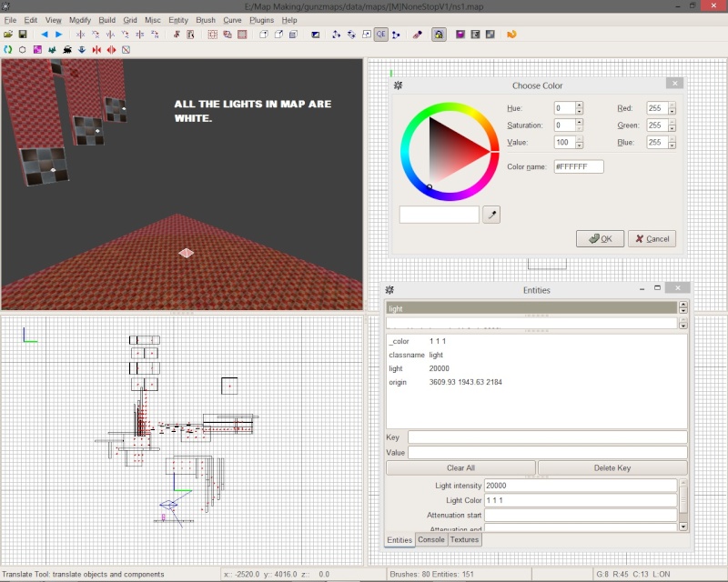Image resolution: width=728 pixels, height=582 pixels.
Task: Hollow the selected brush
Action: pyautogui.click(x=242, y=35)
